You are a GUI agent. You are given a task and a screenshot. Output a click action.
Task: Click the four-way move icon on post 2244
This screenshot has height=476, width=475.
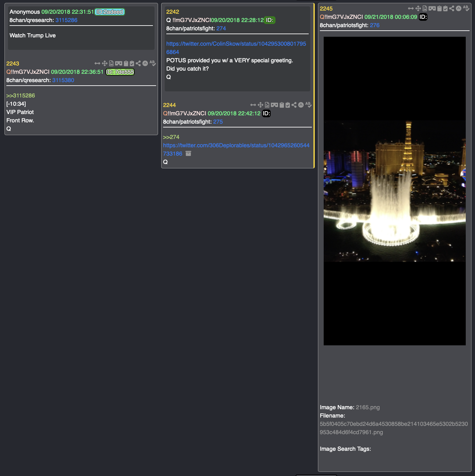point(260,105)
